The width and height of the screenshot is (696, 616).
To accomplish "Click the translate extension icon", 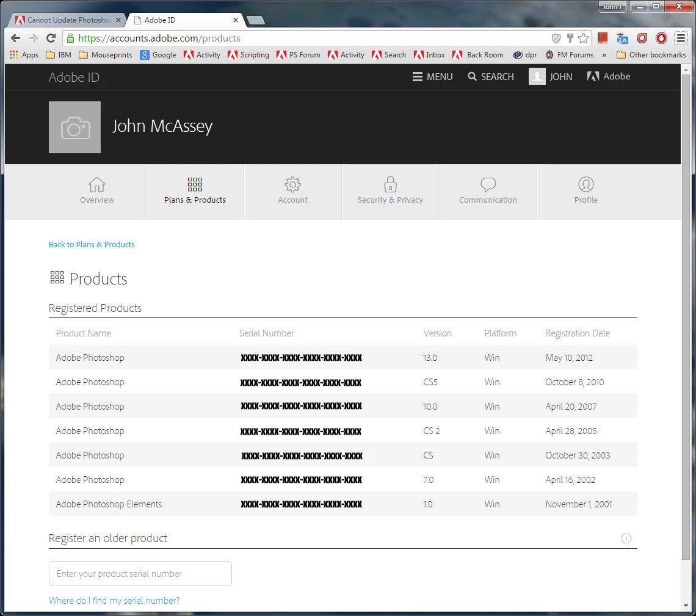I will tap(622, 38).
